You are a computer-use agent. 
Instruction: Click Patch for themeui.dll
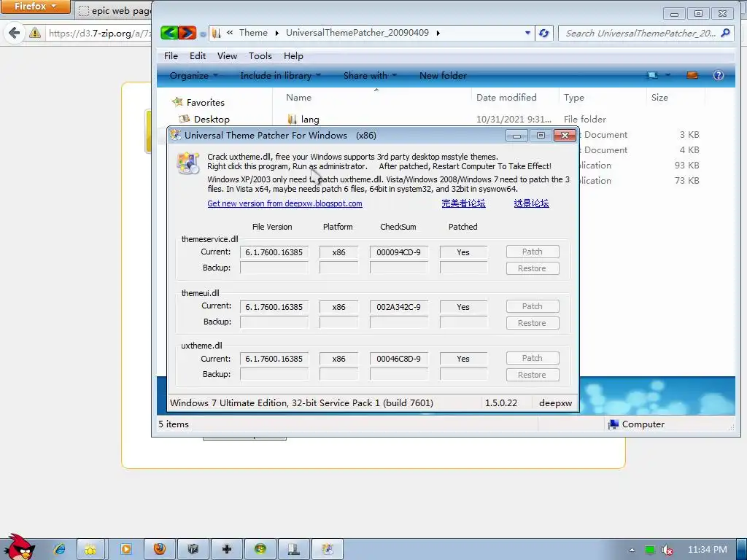tap(532, 307)
